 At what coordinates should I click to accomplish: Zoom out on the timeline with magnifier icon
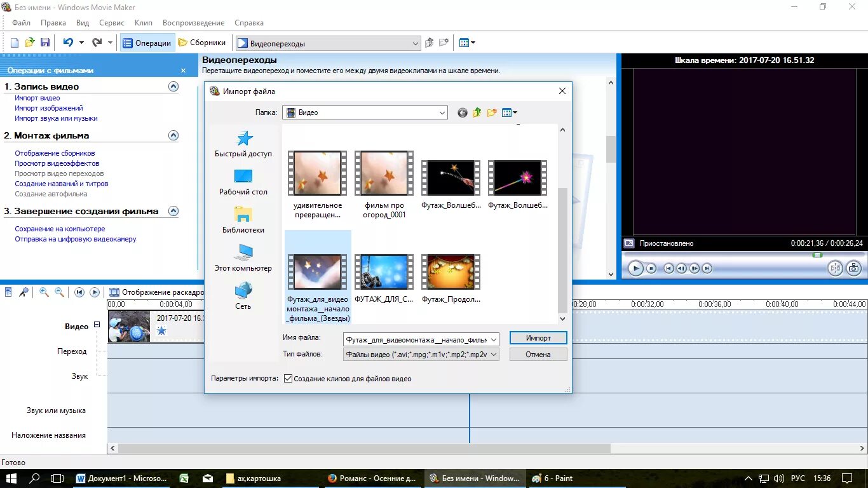(x=59, y=292)
